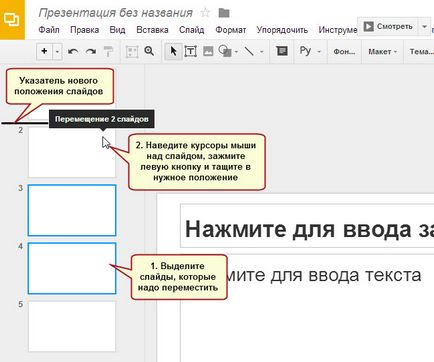Click the redo arrow icon
434x362 pixels.
click(x=91, y=51)
